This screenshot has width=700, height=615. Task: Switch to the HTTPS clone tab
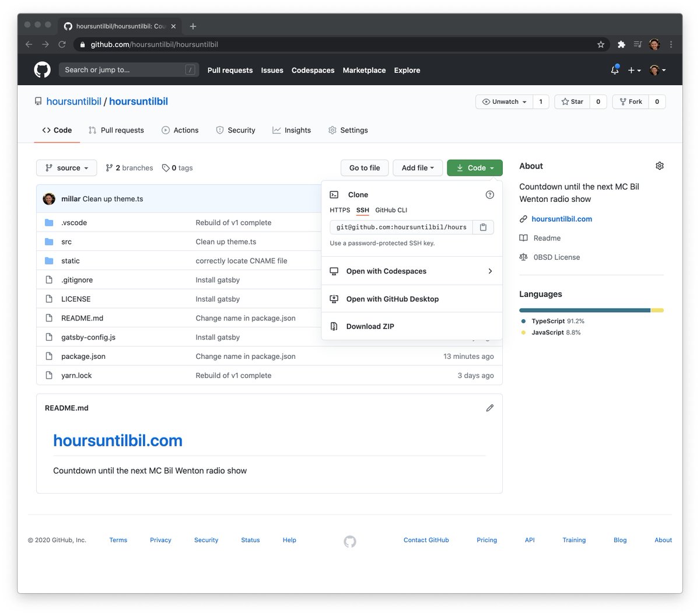(x=340, y=210)
